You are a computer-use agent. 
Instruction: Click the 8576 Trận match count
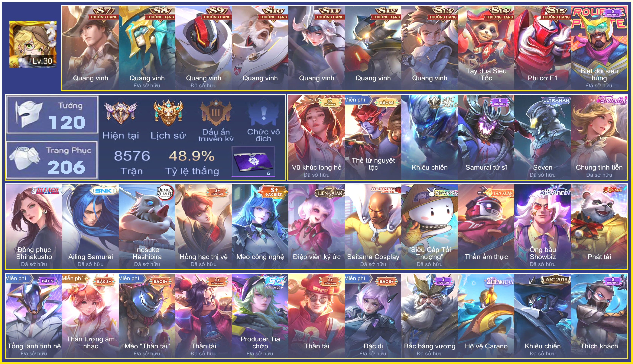click(x=132, y=163)
